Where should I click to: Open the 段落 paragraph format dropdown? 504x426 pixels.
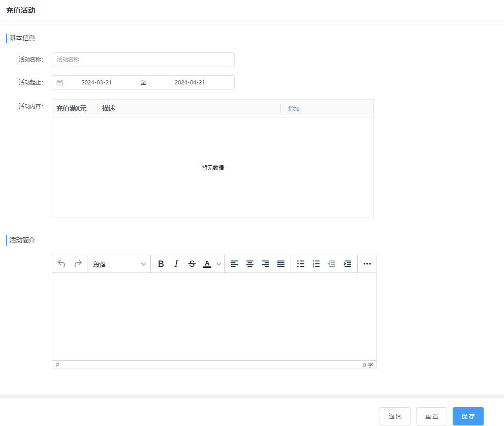point(119,264)
